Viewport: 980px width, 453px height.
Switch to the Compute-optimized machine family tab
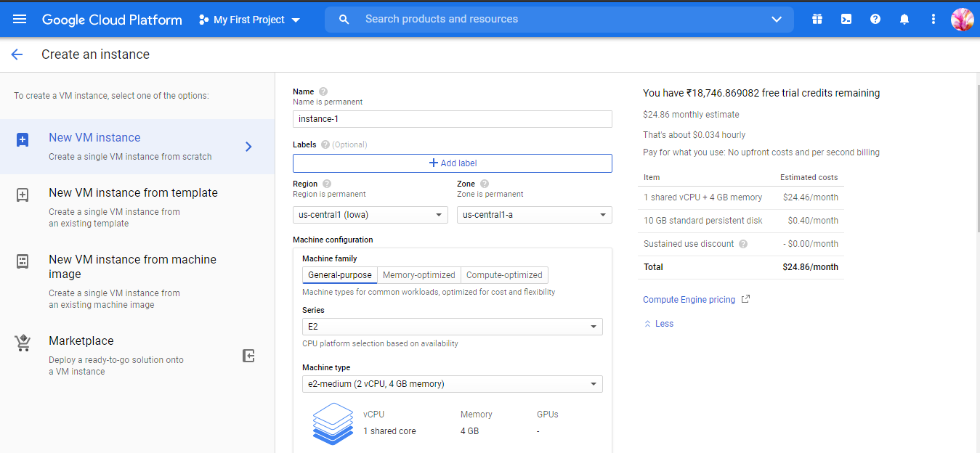(x=504, y=275)
